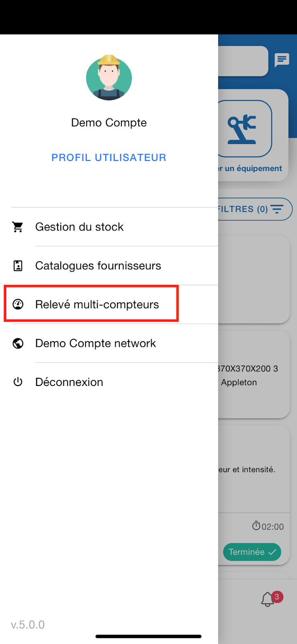Select the power icon next to Déconnexion
Image resolution: width=297 pixels, height=644 pixels.
[18, 382]
